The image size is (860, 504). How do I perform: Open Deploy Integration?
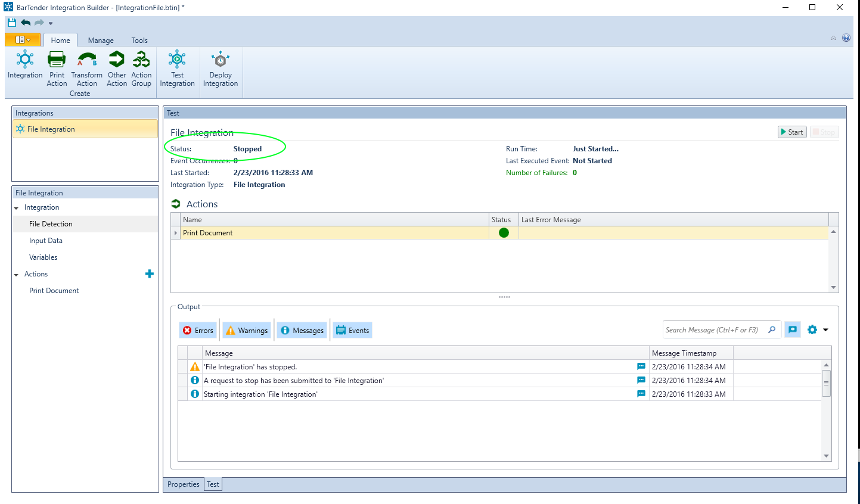(221, 69)
